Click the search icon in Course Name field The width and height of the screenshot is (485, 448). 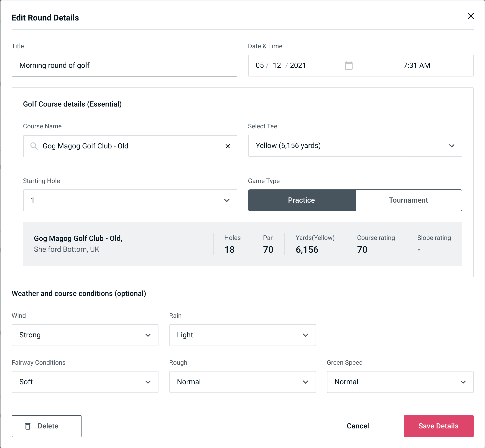coord(34,146)
